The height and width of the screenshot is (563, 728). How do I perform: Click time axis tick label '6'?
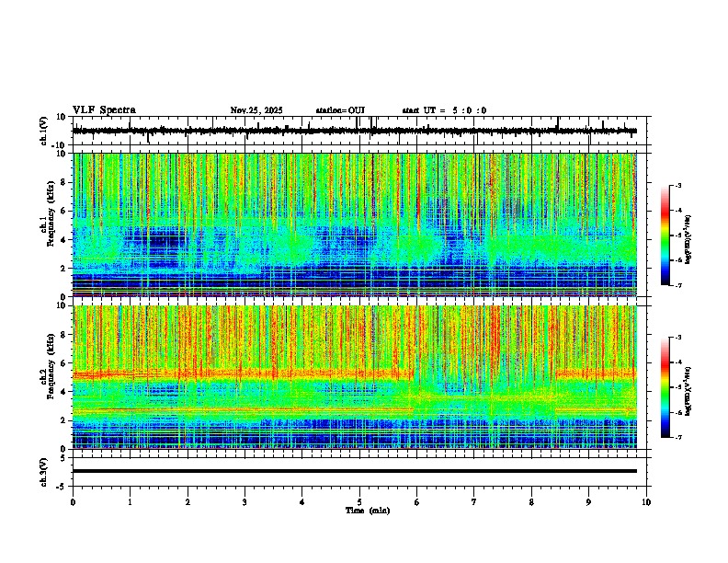pyautogui.click(x=417, y=502)
